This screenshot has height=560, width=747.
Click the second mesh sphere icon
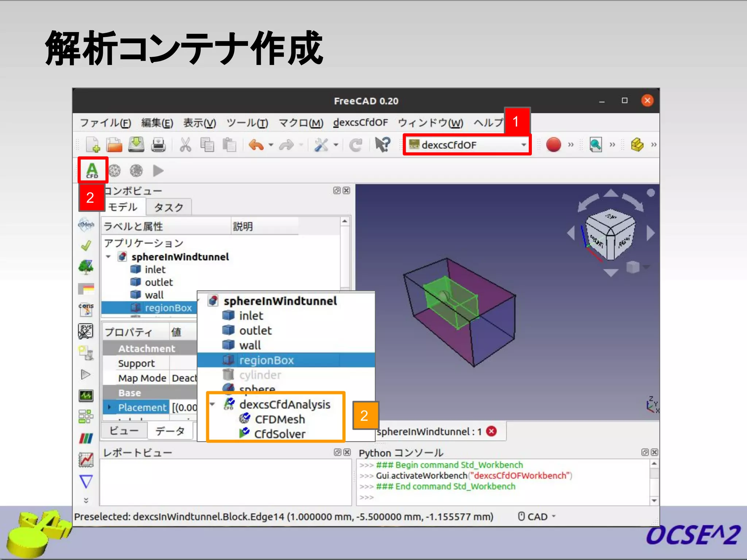coord(136,171)
